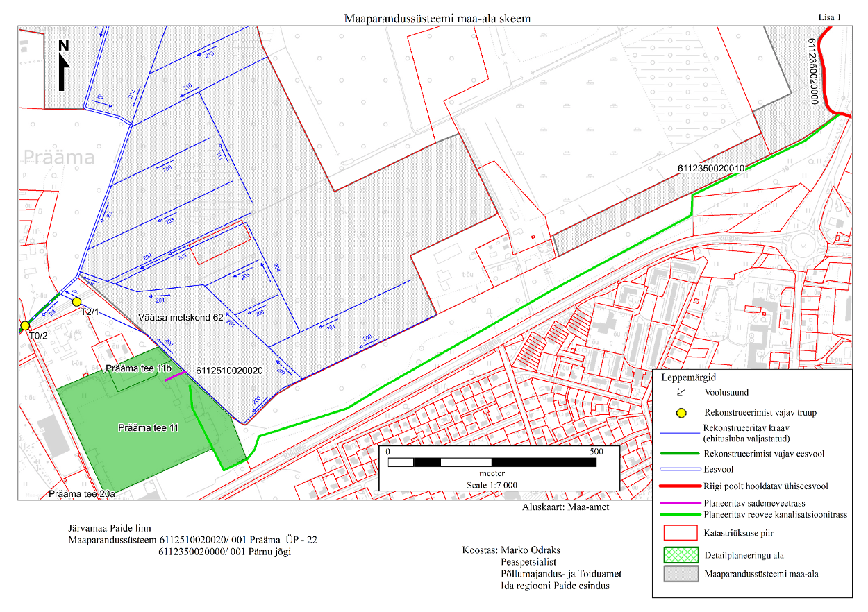This screenshot has width=868, height=612.
Task: Click the Prääma tee 11b parcel label
Action: [x=133, y=368]
